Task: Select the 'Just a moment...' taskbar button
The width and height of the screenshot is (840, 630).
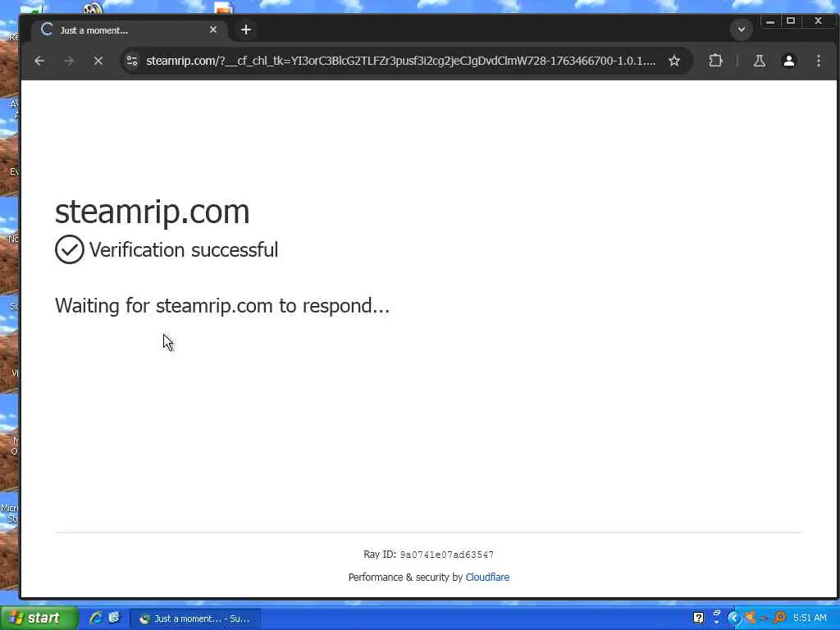Action: click(x=195, y=619)
